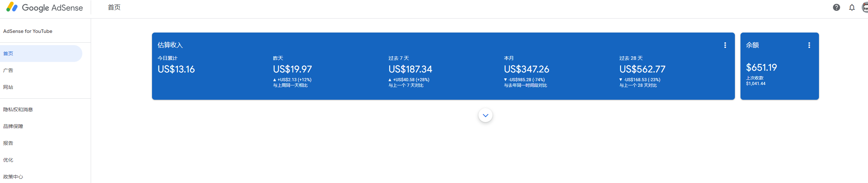The image size is (868, 183).
Task: Click the 过去 7 天 US$187.34 earnings figure
Action: [x=410, y=69]
